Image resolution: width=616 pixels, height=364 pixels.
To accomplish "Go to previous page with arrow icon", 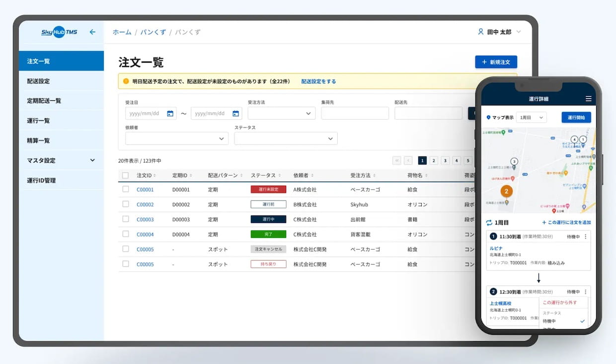I will click(408, 160).
